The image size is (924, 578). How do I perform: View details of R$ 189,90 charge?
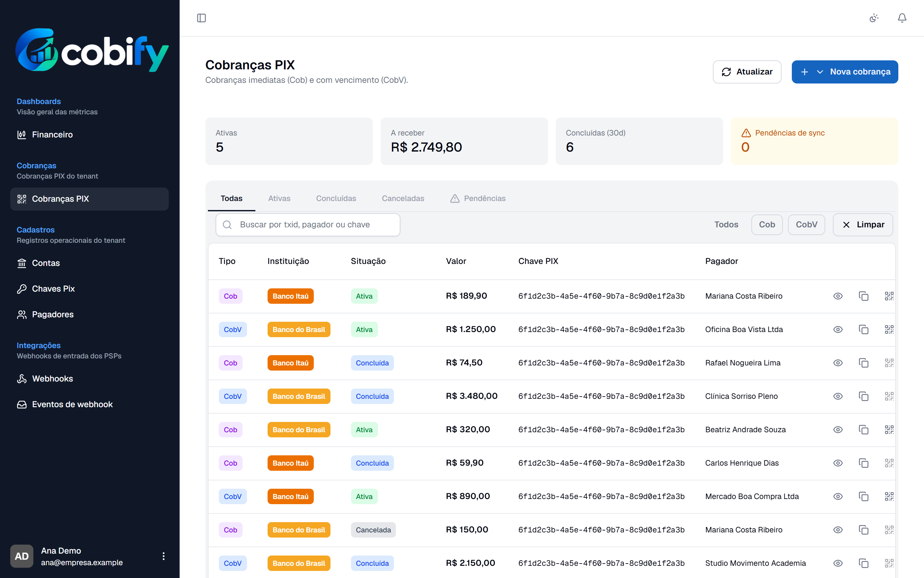coord(838,296)
